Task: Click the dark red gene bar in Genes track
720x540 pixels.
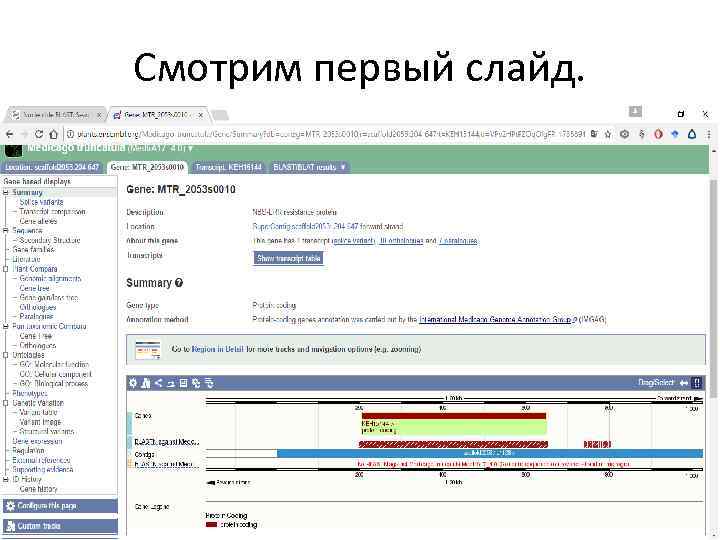Action: [x=454, y=416]
